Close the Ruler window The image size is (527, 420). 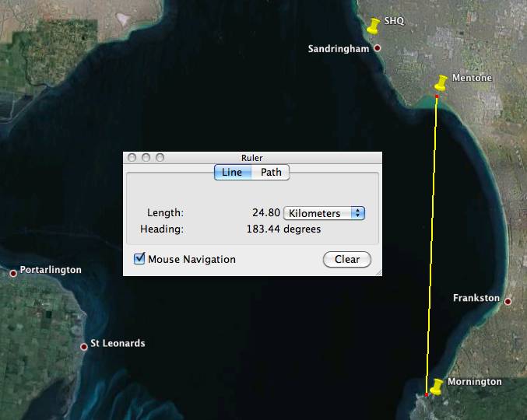132,157
